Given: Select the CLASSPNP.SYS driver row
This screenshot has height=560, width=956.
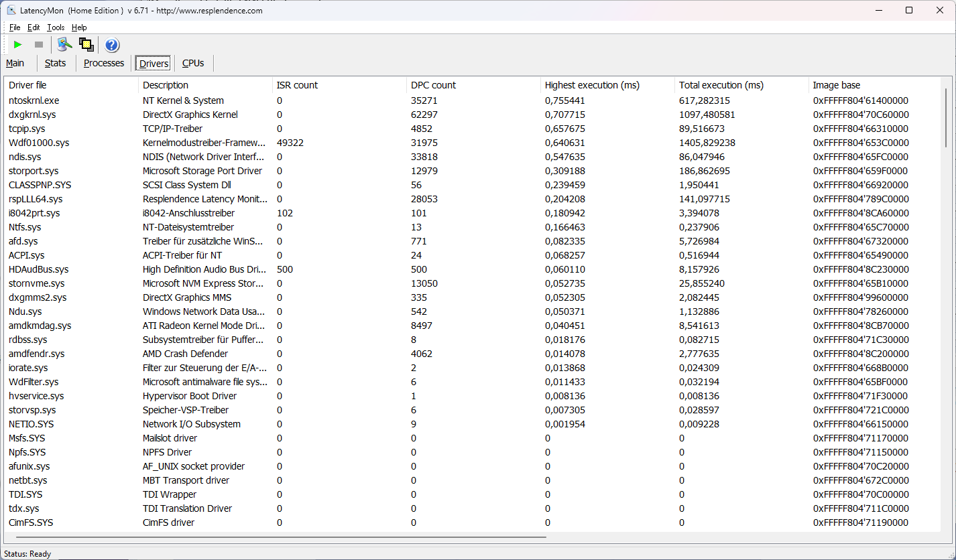Looking at the screenshot, I should tap(473, 185).
